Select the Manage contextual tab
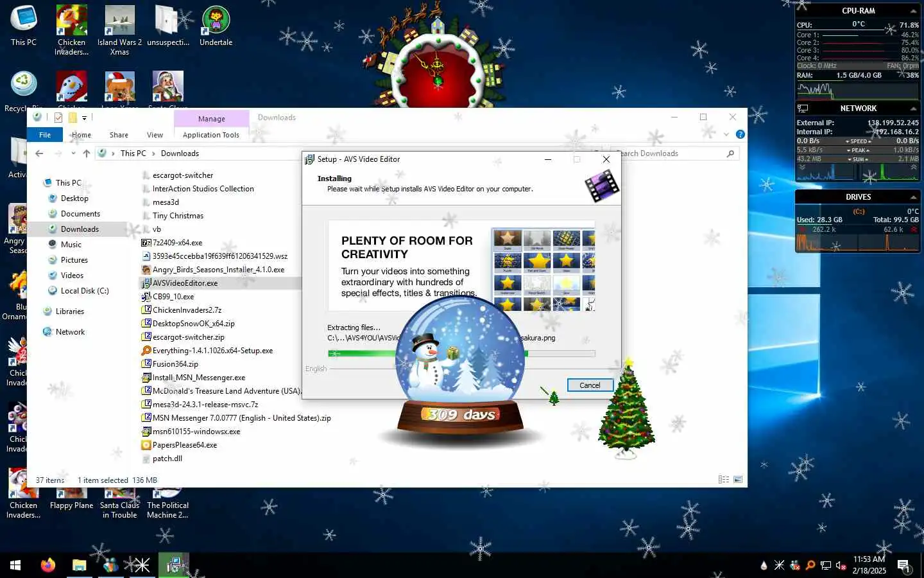The height and width of the screenshot is (578, 924). pos(212,119)
